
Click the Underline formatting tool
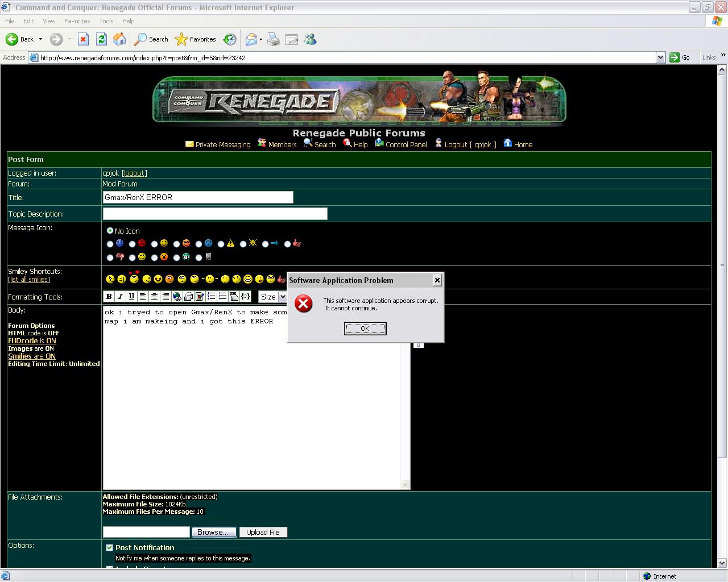131,296
